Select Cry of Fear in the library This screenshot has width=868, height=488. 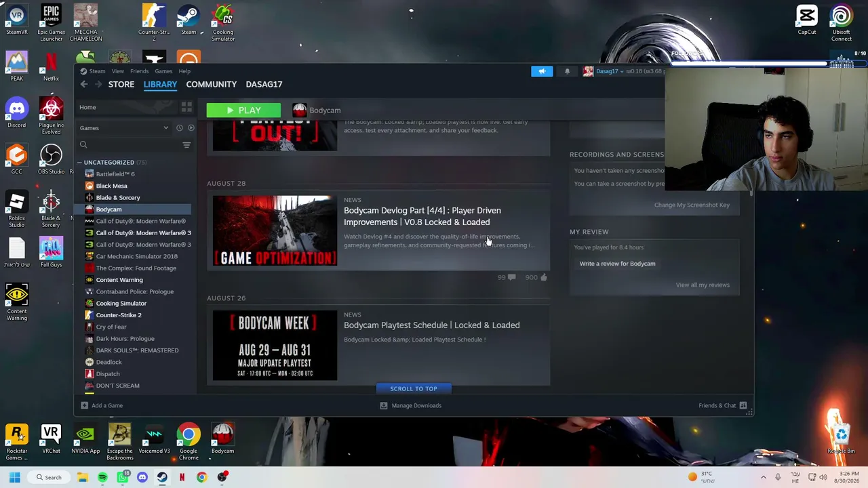[111, 327]
